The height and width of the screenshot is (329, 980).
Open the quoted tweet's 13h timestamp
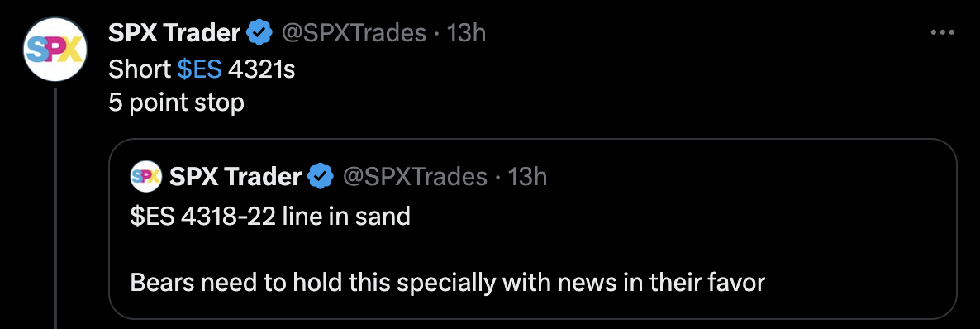point(527,177)
